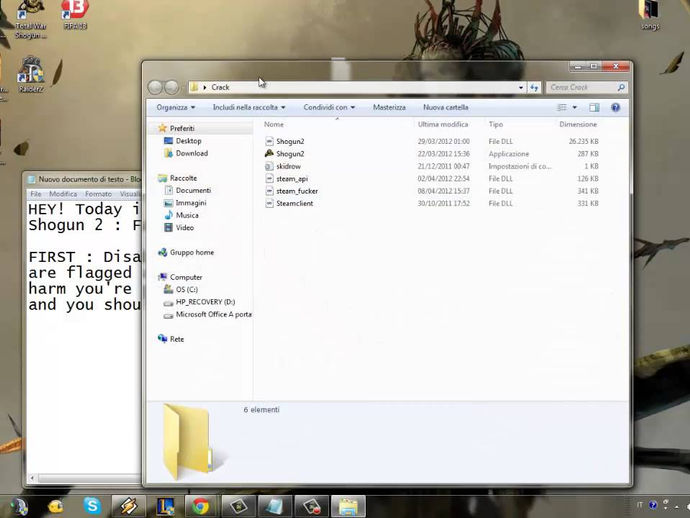Open the Explorer help icon
Image resolution: width=690 pixels, height=518 pixels.
coord(616,107)
